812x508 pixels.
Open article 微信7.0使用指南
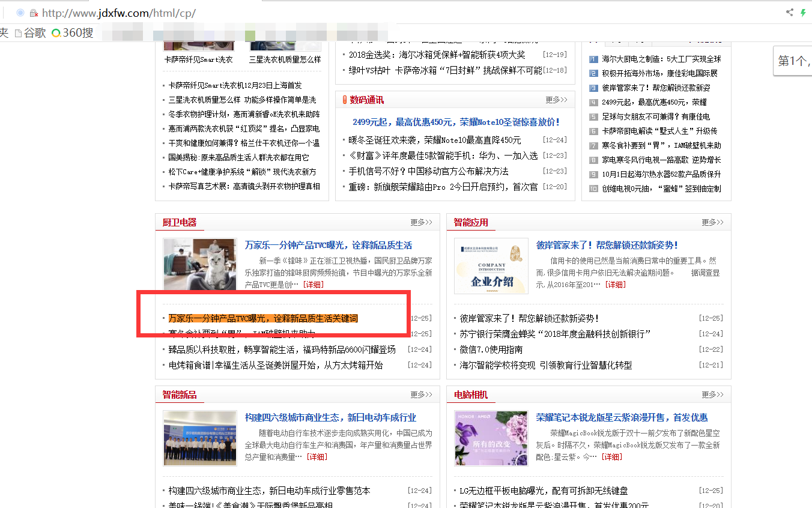[x=491, y=349]
